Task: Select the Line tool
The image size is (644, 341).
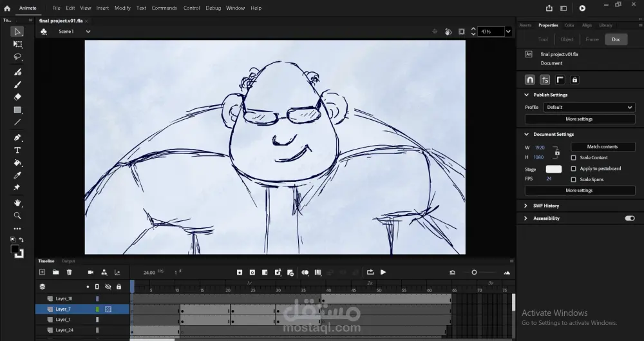Action: (x=17, y=122)
